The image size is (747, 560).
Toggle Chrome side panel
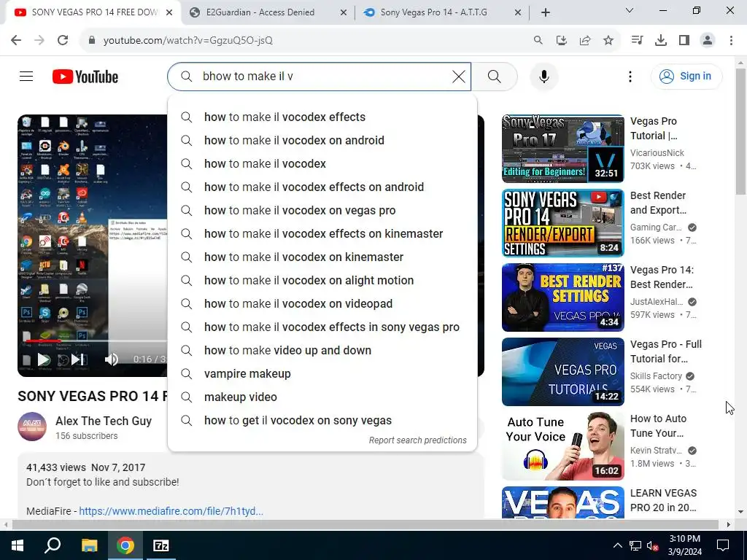pos(684,41)
